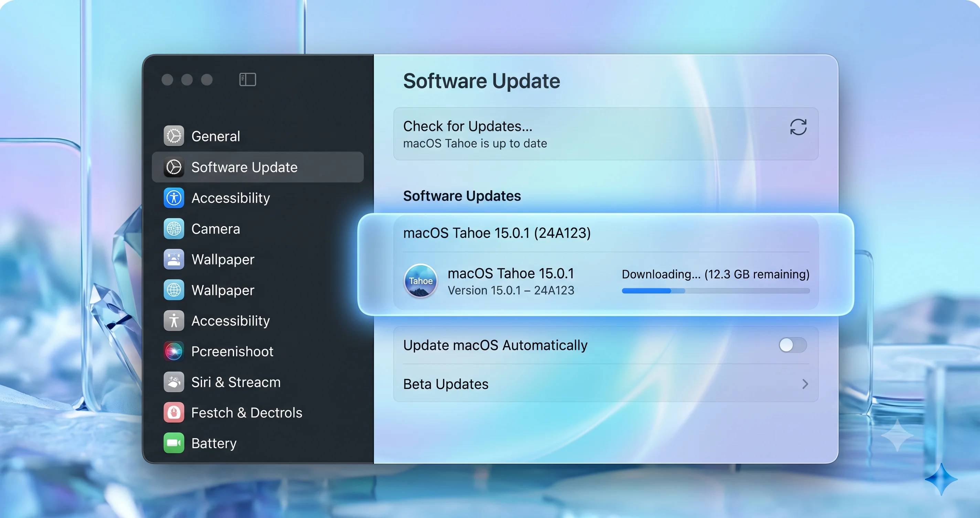The width and height of the screenshot is (980, 518).
Task: Open Wallpaper with the globe icon
Action: 257,290
